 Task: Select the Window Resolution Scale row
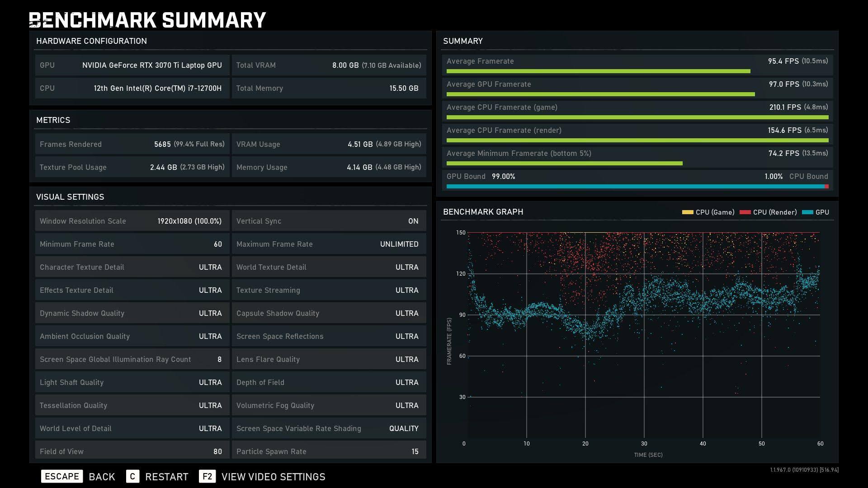(x=132, y=221)
